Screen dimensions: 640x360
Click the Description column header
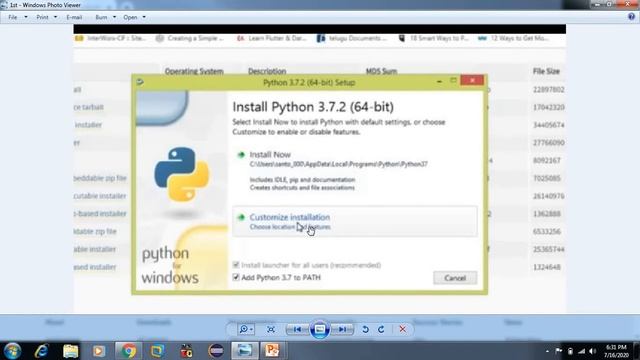point(267,71)
